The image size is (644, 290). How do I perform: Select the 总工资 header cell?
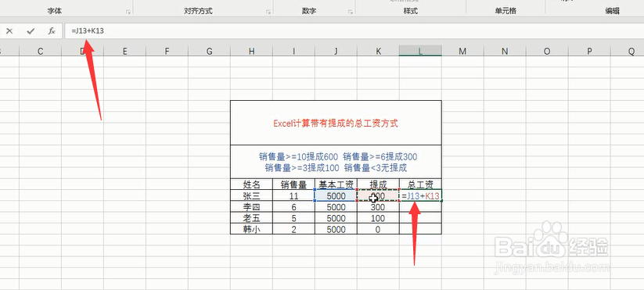[x=420, y=184]
